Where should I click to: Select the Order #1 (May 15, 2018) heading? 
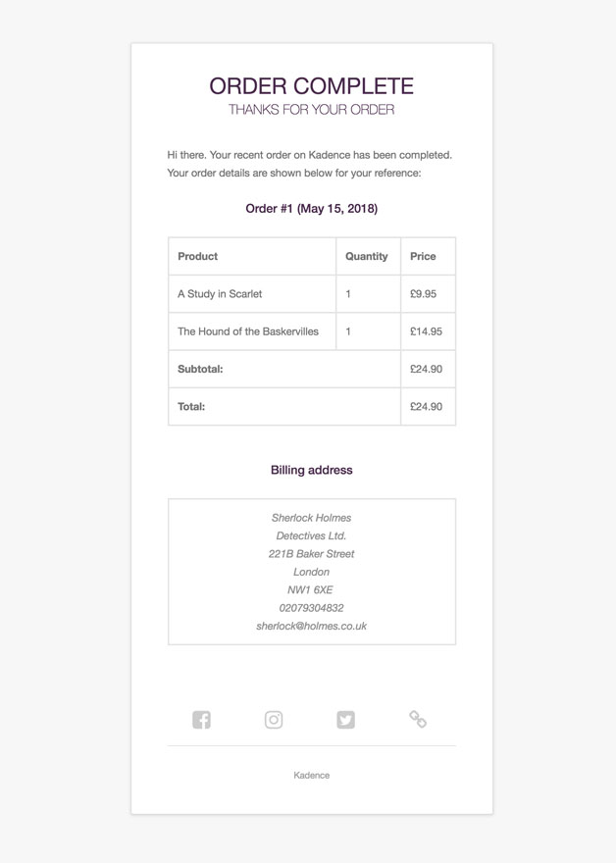(x=312, y=209)
